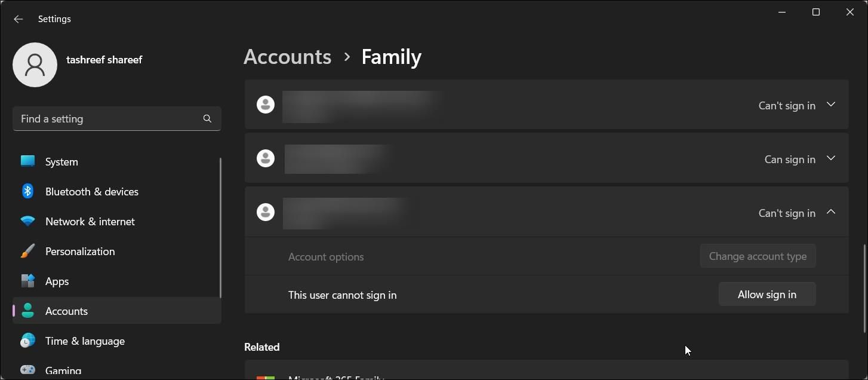Click the Apps icon in sidebar
This screenshot has height=380, width=868.
[27, 281]
